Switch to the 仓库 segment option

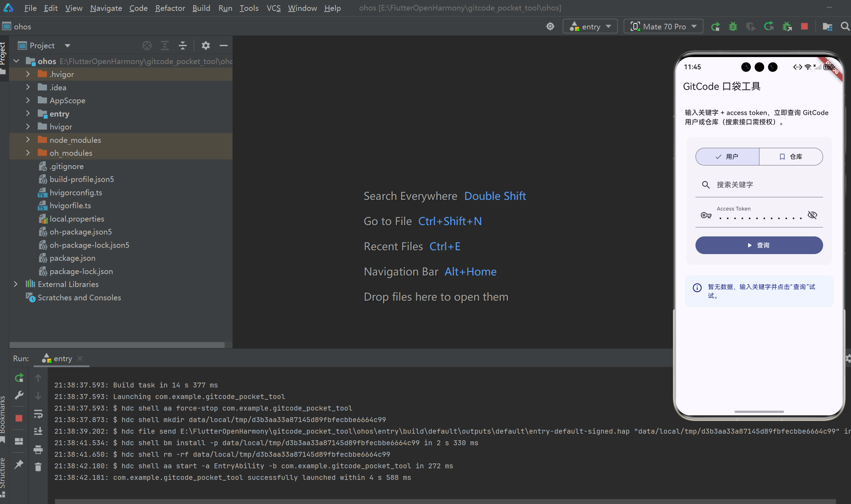pyautogui.click(x=791, y=157)
